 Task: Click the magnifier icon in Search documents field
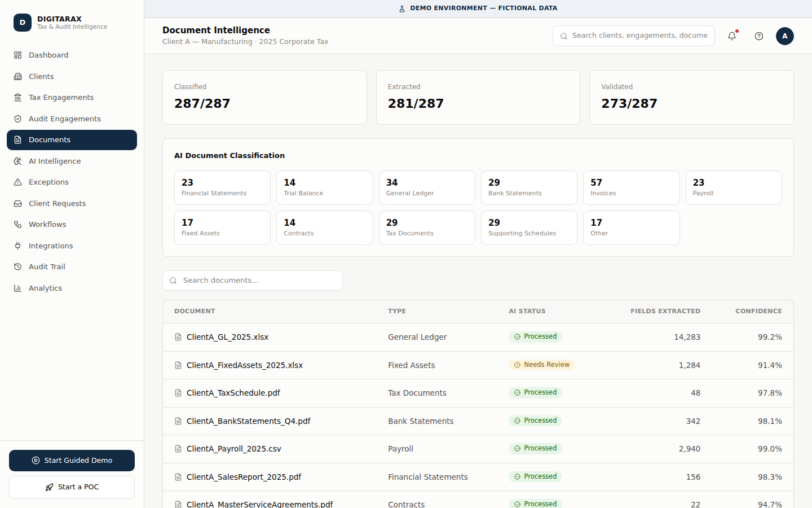click(x=173, y=281)
